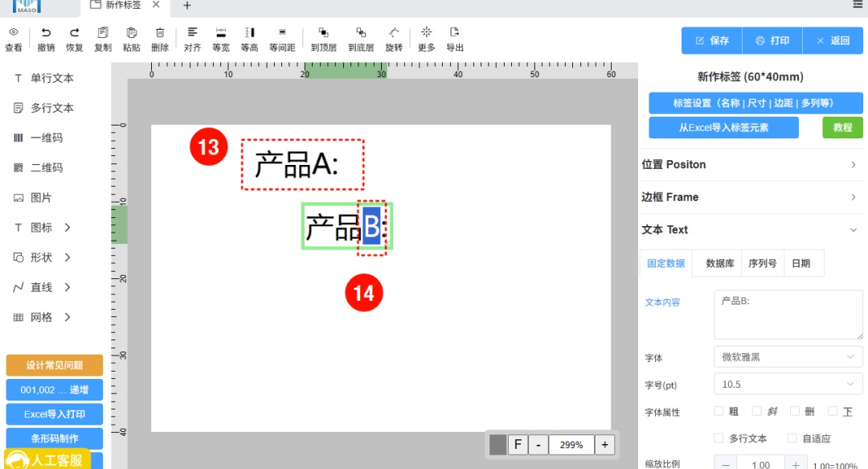Click the 文本内容 text field
This screenshot has width=868, height=469.
coord(788,315)
